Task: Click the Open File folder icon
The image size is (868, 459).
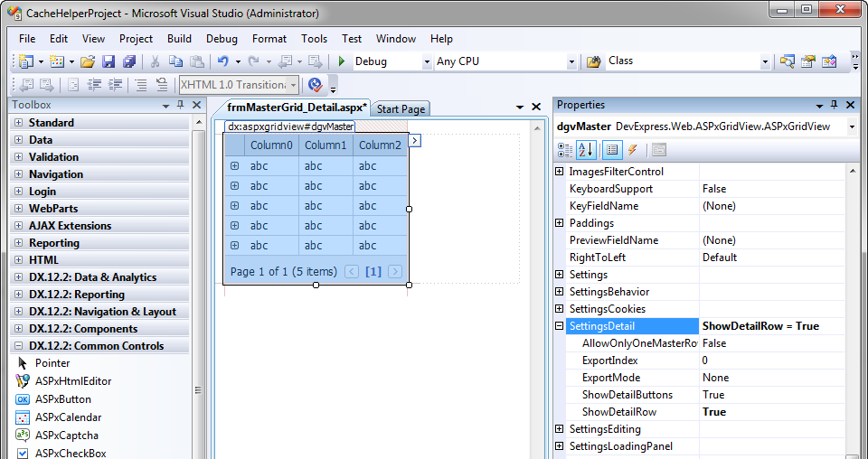Action: coord(88,61)
